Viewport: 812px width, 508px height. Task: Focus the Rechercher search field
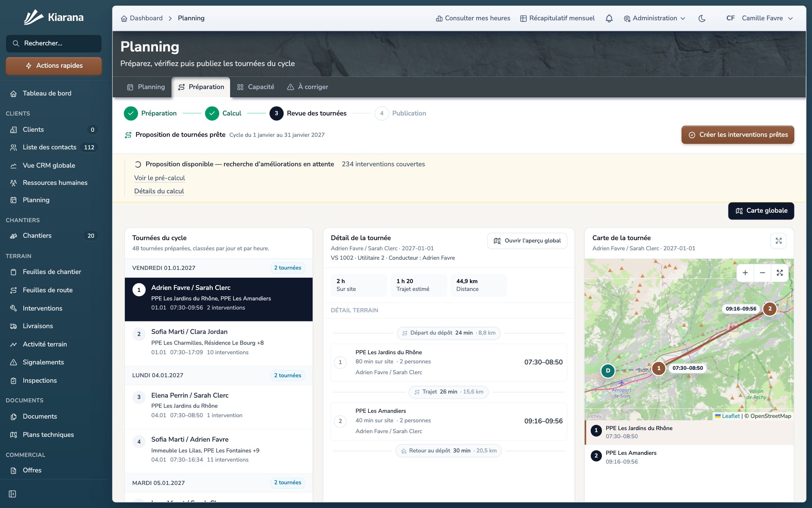[x=53, y=43]
